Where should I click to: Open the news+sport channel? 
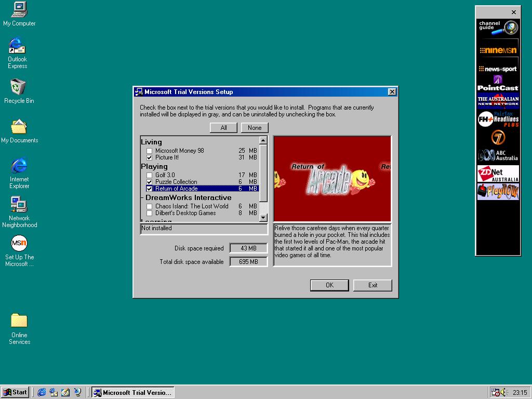coord(498,69)
